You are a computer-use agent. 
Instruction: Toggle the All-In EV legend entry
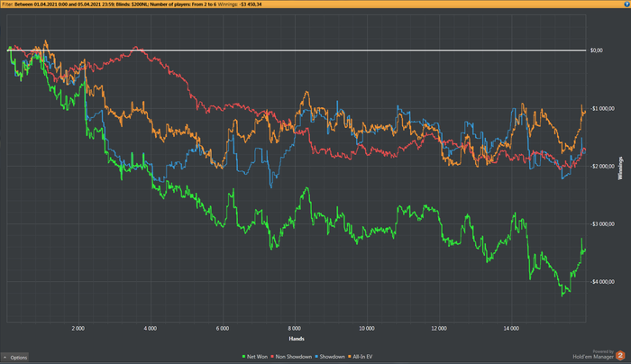point(361,357)
